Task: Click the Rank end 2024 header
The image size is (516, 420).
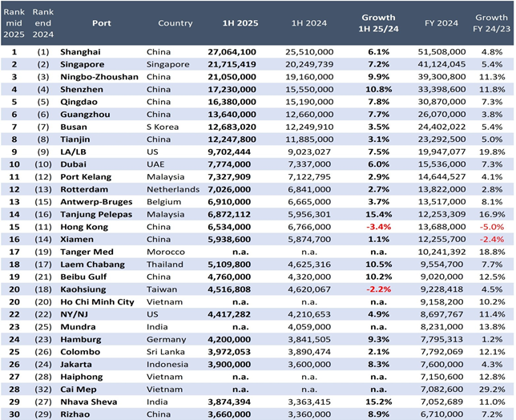Action: (x=42, y=23)
